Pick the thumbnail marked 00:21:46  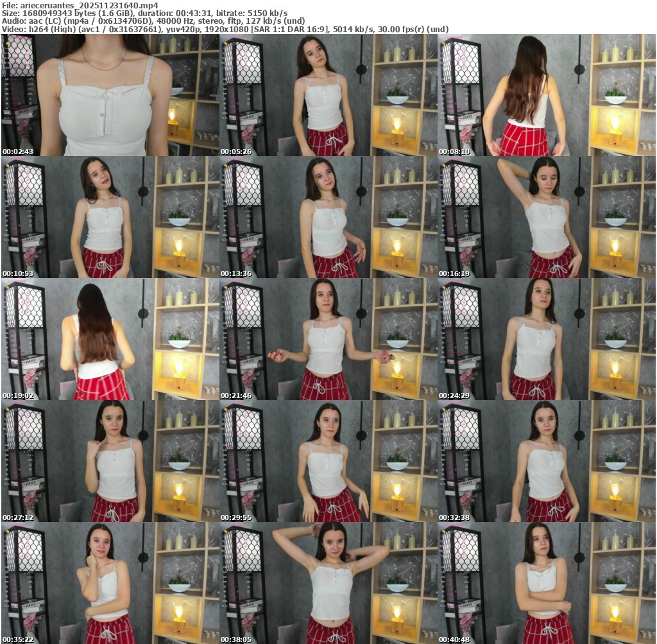328,339
